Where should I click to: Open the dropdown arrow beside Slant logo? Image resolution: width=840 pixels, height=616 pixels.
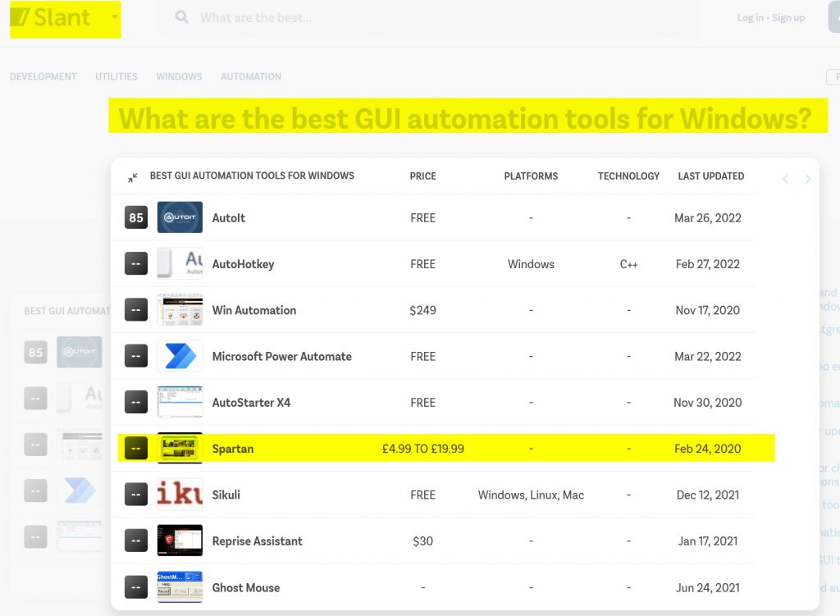click(x=114, y=17)
